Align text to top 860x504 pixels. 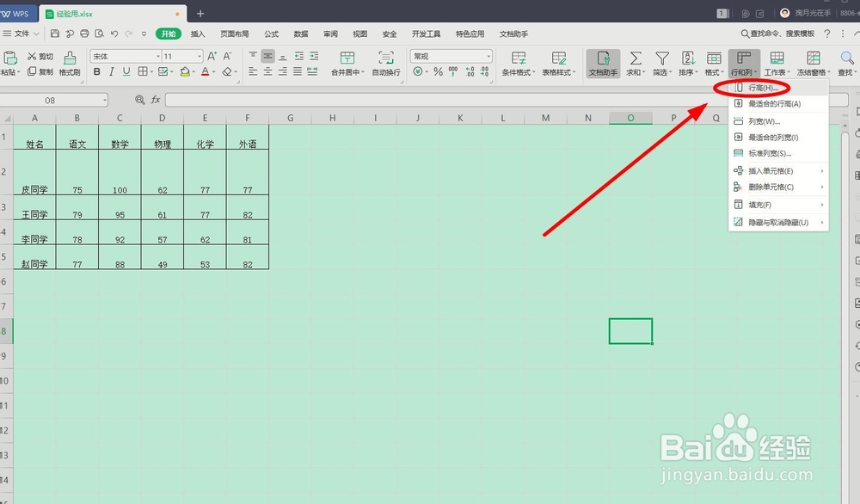[x=253, y=56]
